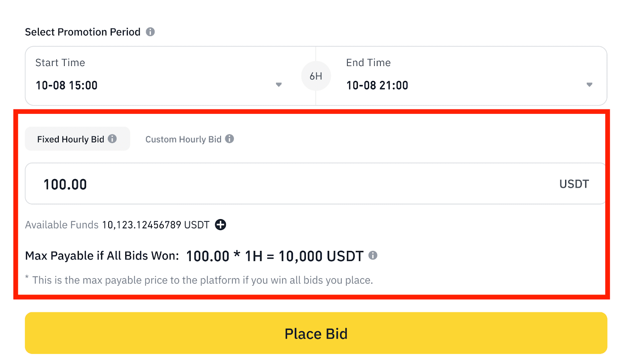The width and height of the screenshot is (644, 360).
Task: View the Fixed Hourly Bid info icon
Action: 112,139
